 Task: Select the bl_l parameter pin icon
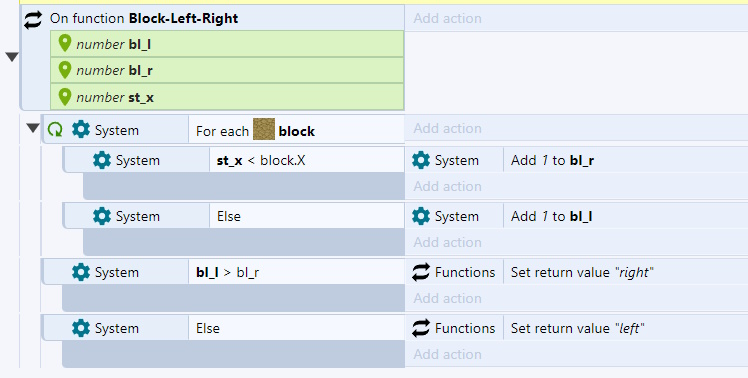(64, 43)
